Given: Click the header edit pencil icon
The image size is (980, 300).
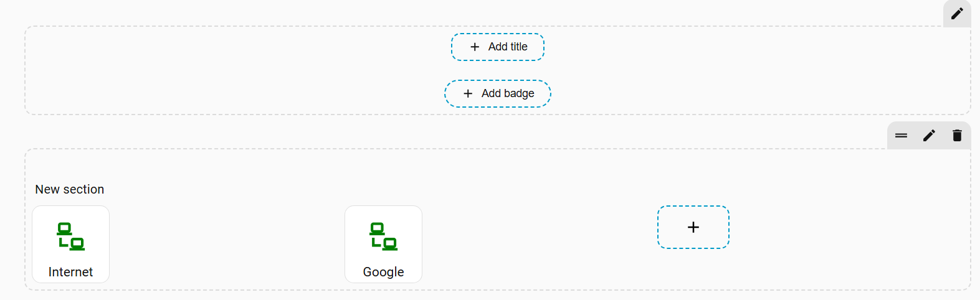Looking at the screenshot, I should pos(957,13).
